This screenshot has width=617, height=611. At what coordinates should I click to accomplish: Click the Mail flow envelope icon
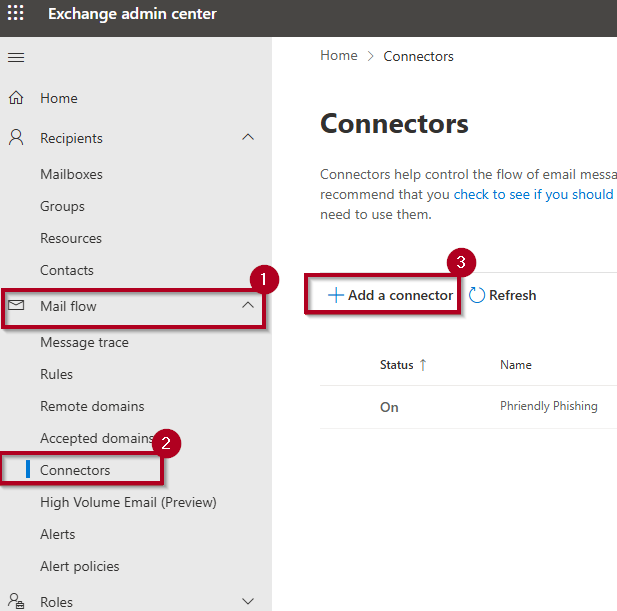pos(16,306)
